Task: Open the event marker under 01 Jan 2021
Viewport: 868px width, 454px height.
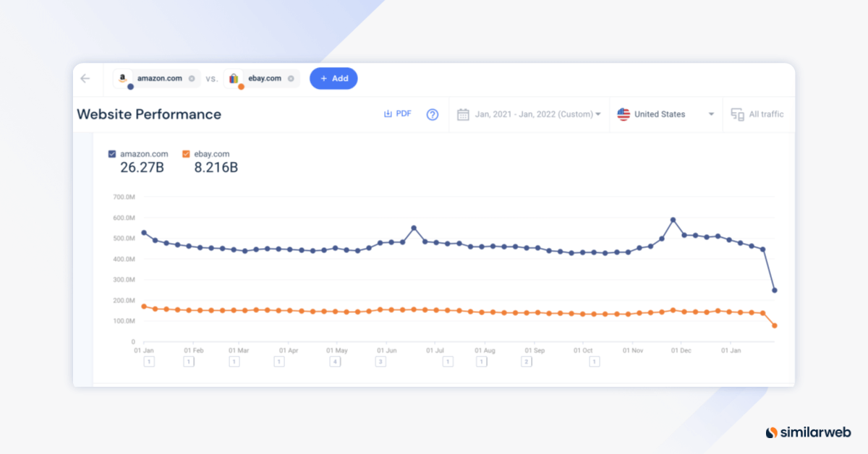Action: click(149, 361)
